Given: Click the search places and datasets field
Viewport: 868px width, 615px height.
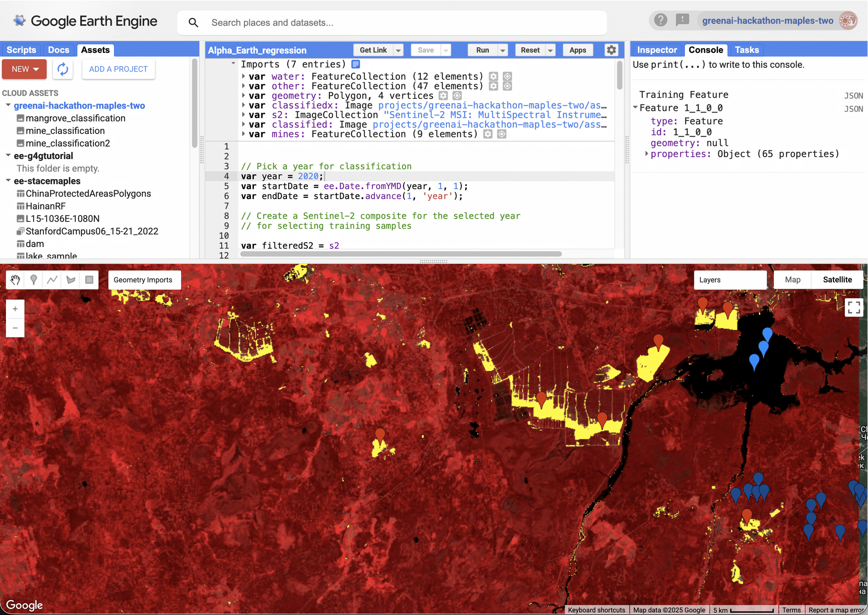Looking at the screenshot, I should point(392,23).
